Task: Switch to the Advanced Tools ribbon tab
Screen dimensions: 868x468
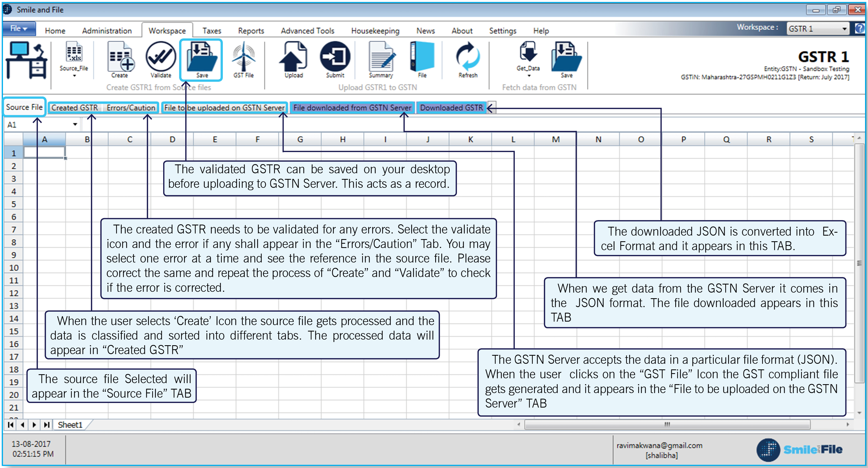Action: [x=307, y=31]
